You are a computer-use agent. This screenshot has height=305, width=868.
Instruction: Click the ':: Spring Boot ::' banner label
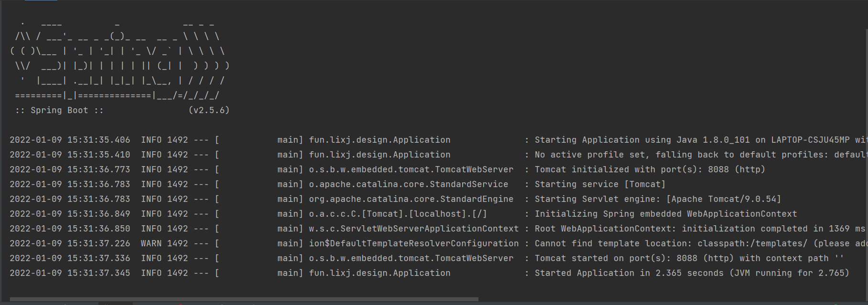click(59, 110)
